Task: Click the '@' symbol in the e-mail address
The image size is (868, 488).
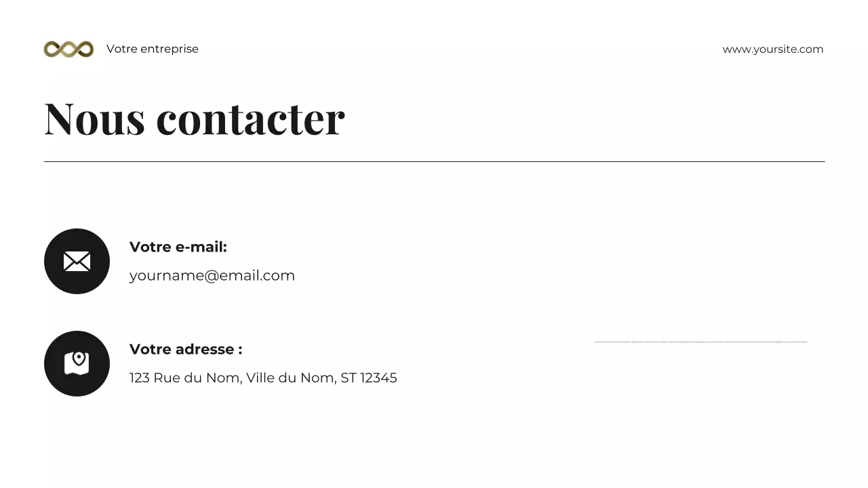Action: coord(211,276)
